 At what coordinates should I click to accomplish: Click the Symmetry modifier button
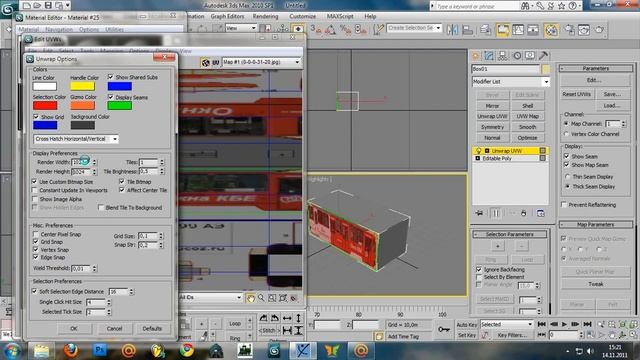point(492,127)
